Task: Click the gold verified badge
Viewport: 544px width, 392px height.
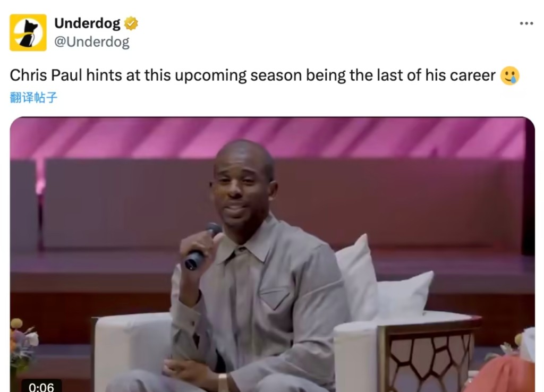Action: (131, 23)
